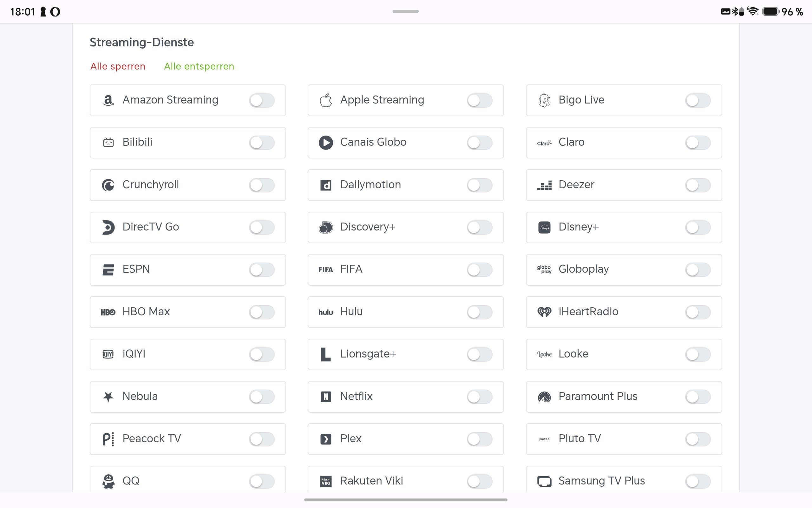Image resolution: width=812 pixels, height=508 pixels.
Task: Toggle the Discovery+ switch
Action: [x=480, y=227]
